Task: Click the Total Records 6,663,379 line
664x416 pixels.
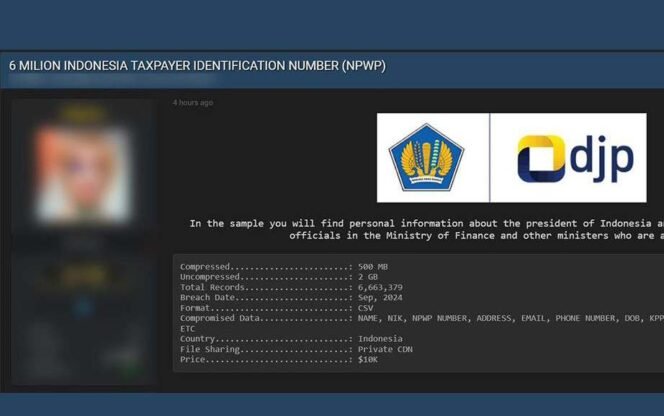Action: pos(290,287)
